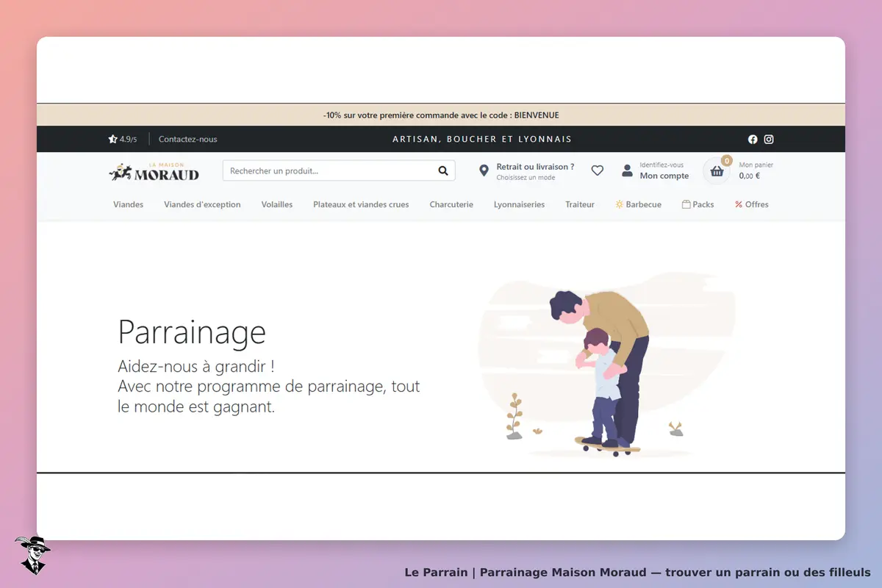Open the Charcuterie menu
The image size is (882, 588).
[451, 204]
